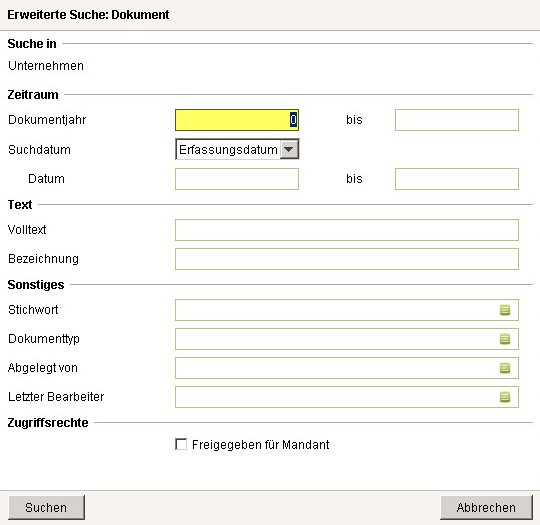
Task: Open the Stichwort selection list icon
Action: (505, 310)
